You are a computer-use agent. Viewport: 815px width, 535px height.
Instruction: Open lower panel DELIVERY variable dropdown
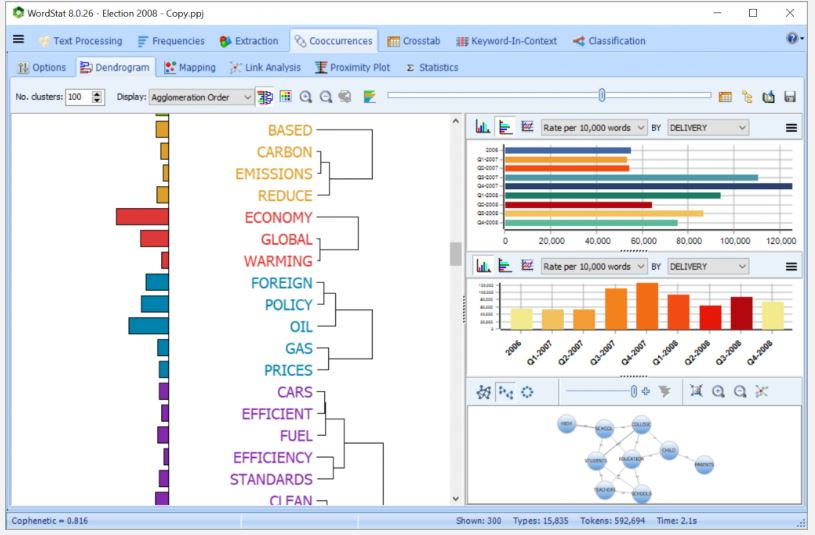pos(707,266)
